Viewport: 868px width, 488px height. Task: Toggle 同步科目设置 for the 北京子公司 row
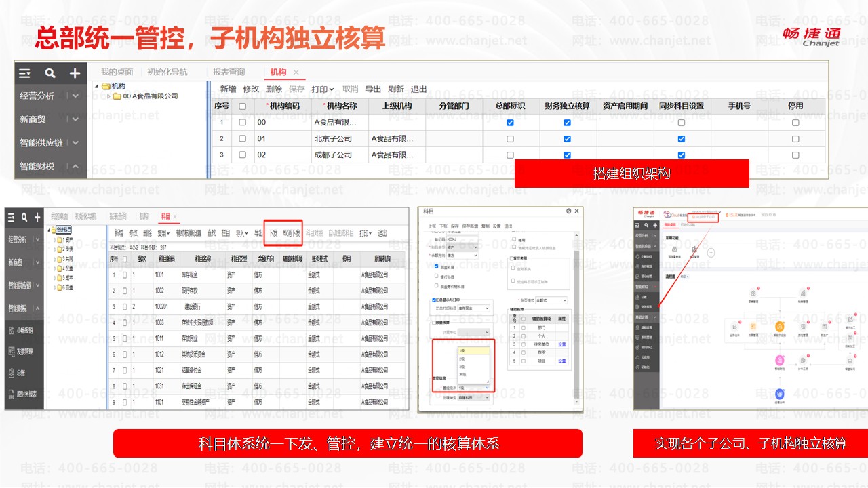point(682,139)
